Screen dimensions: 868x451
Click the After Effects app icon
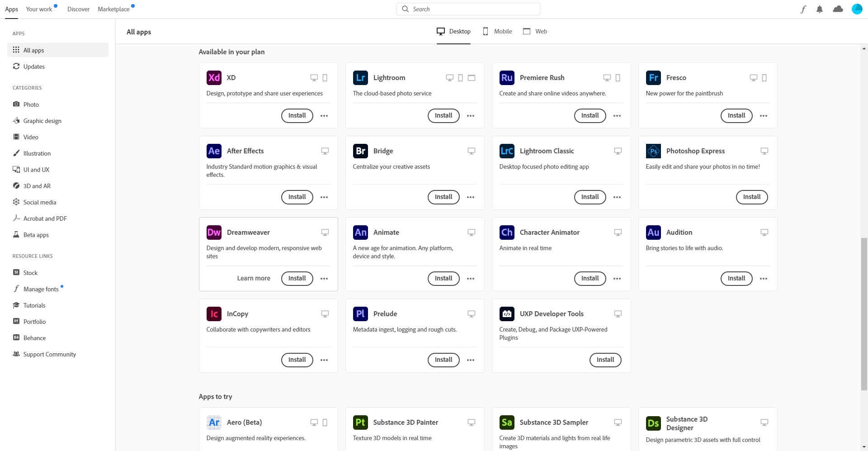pos(214,151)
